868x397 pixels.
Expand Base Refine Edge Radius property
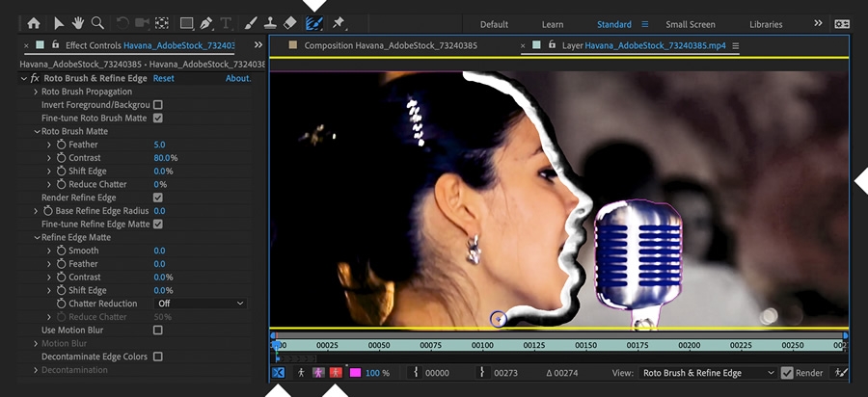36,211
